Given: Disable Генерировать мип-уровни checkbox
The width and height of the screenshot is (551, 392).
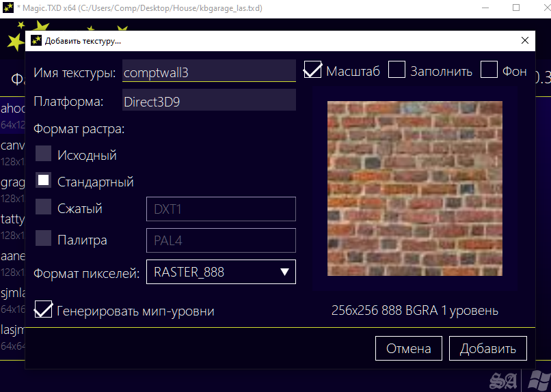Looking at the screenshot, I should tap(44, 310).
